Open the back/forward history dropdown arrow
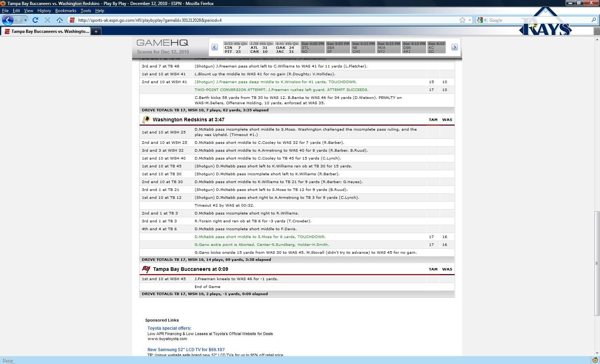This screenshot has width=600, height=364. 25,20
